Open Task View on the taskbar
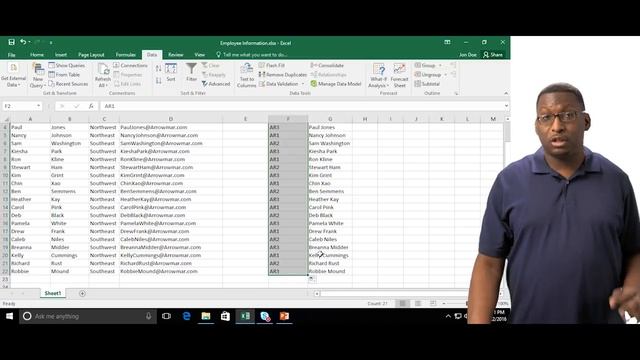Screen dimensions: 640x360 tap(166, 316)
